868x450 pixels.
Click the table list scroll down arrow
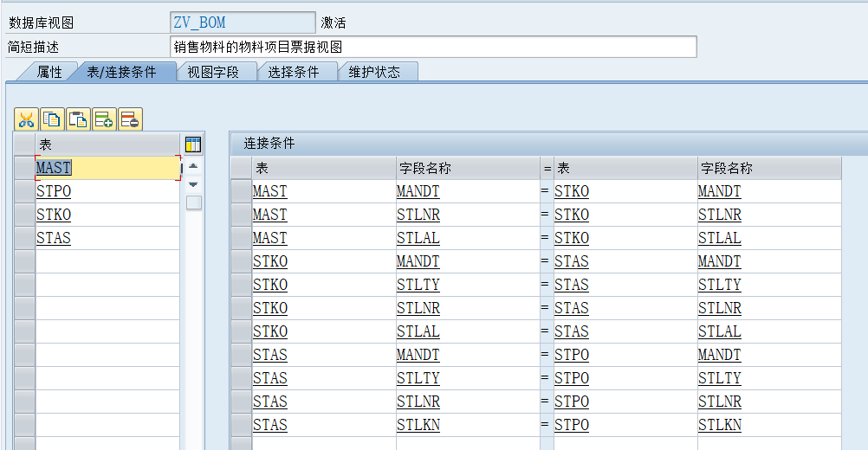(193, 184)
